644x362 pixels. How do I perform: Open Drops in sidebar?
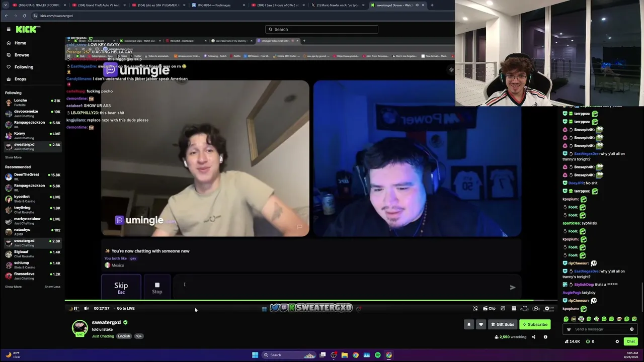pyautogui.click(x=20, y=79)
